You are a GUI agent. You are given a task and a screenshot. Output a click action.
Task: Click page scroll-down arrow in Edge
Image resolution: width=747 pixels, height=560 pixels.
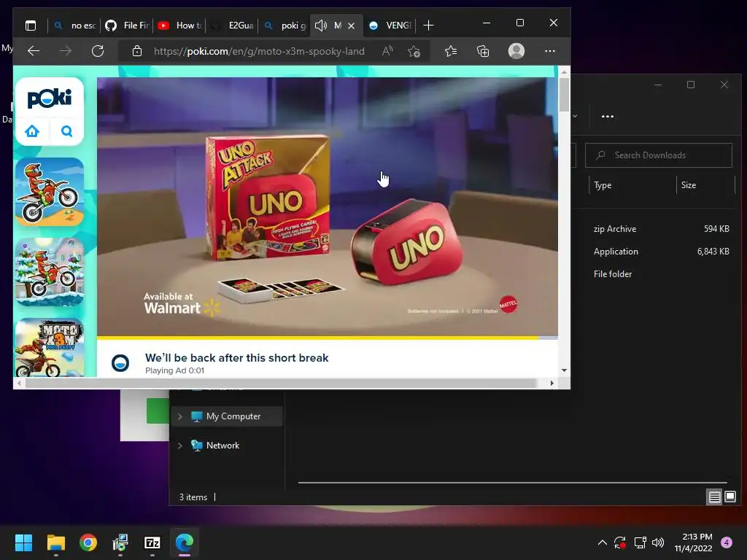(x=564, y=370)
